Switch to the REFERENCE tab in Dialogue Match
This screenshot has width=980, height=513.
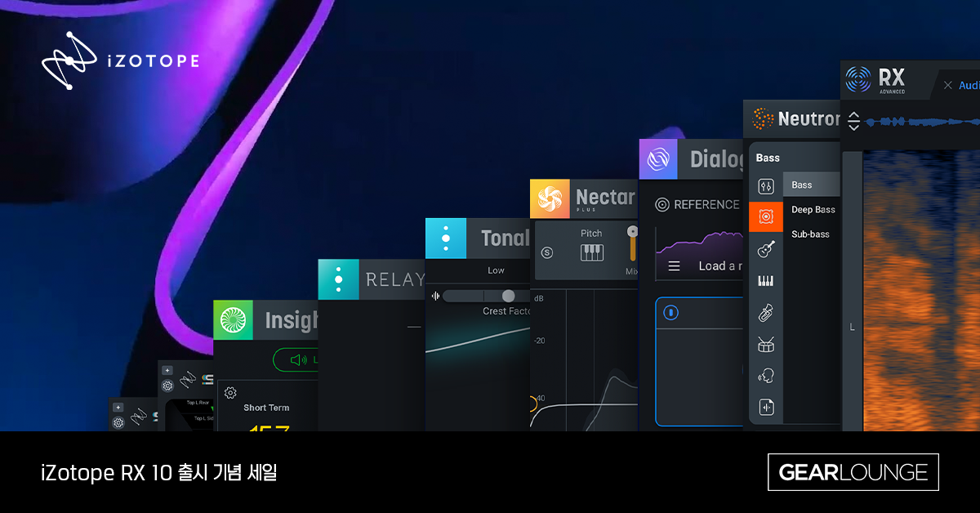(x=704, y=205)
